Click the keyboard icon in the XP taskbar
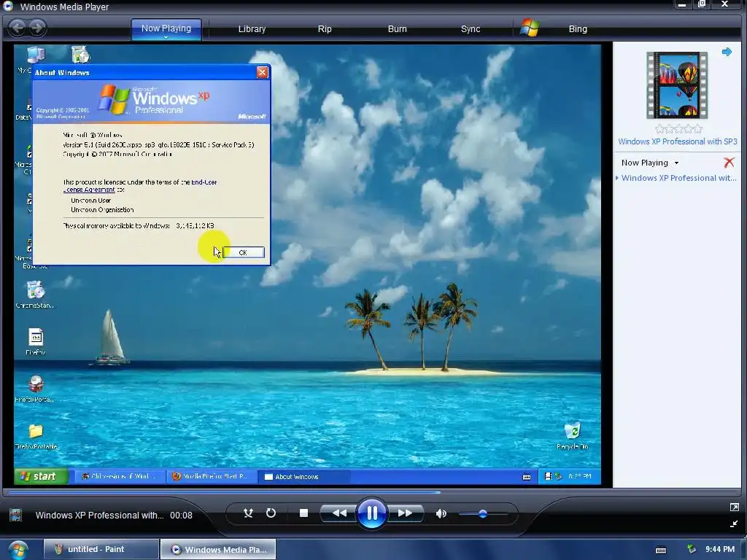Viewport: 747px width, 560px height. [x=527, y=477]
